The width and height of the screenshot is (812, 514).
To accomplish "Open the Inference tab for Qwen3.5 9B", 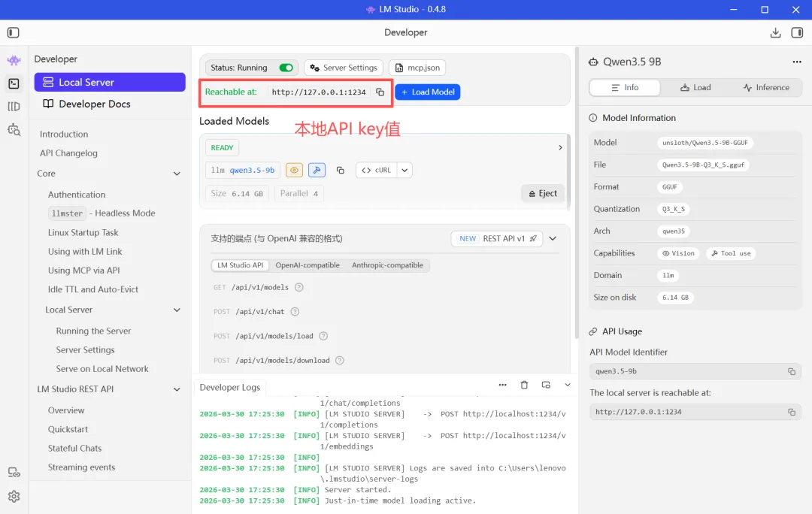I will [x=766, y=87].
